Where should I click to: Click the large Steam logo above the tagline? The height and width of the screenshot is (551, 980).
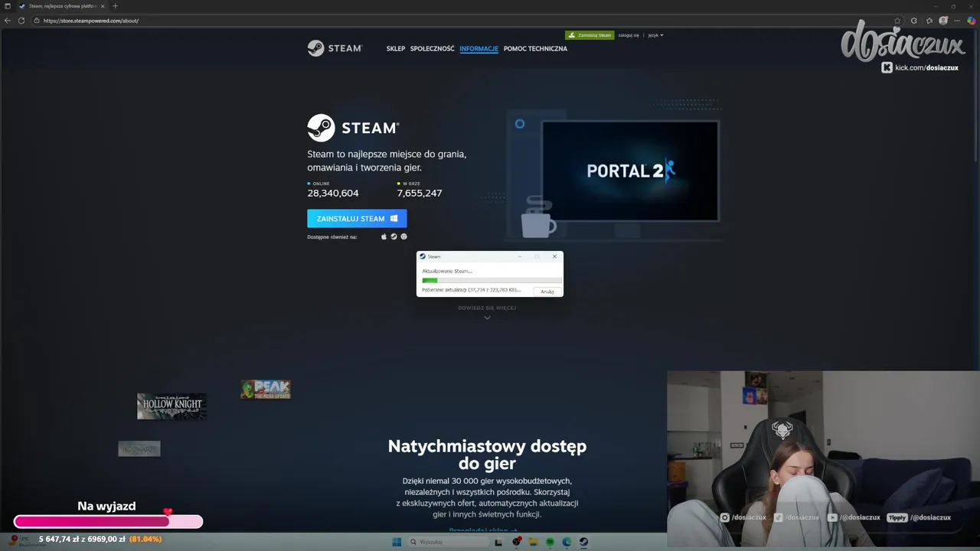353,128
